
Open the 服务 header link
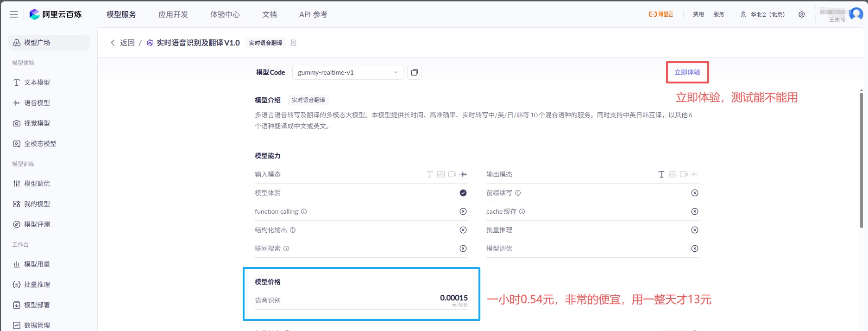tap(719, 14)
